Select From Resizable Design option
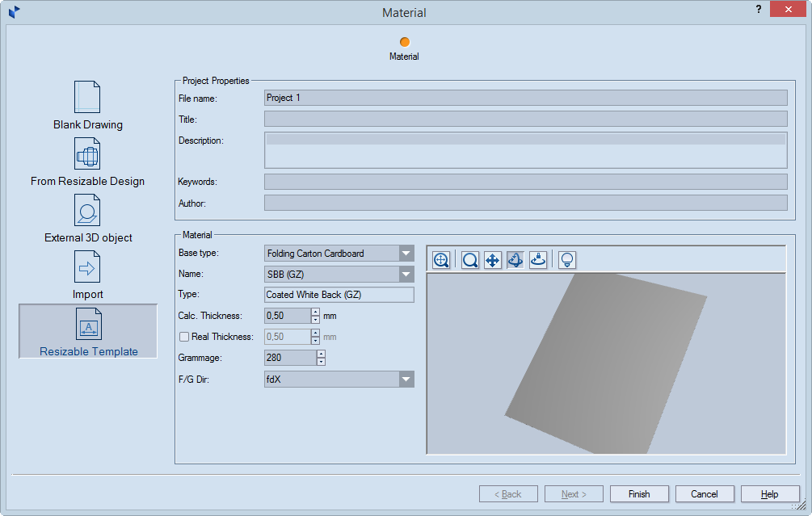812x516 pixels. (x=87, y=162)
